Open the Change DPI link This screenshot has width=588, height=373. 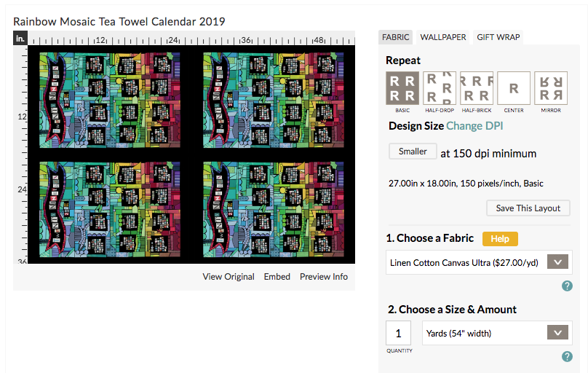pos(474,126)
